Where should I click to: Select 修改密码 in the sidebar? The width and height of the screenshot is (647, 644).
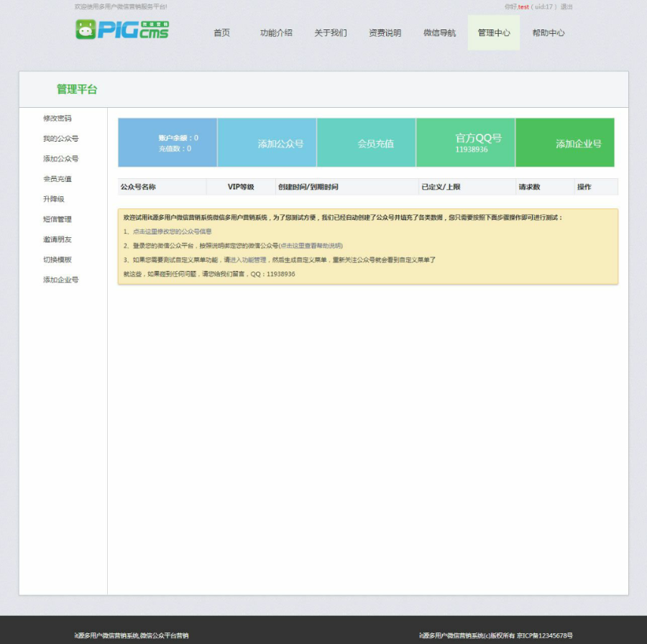pos(58,119)
